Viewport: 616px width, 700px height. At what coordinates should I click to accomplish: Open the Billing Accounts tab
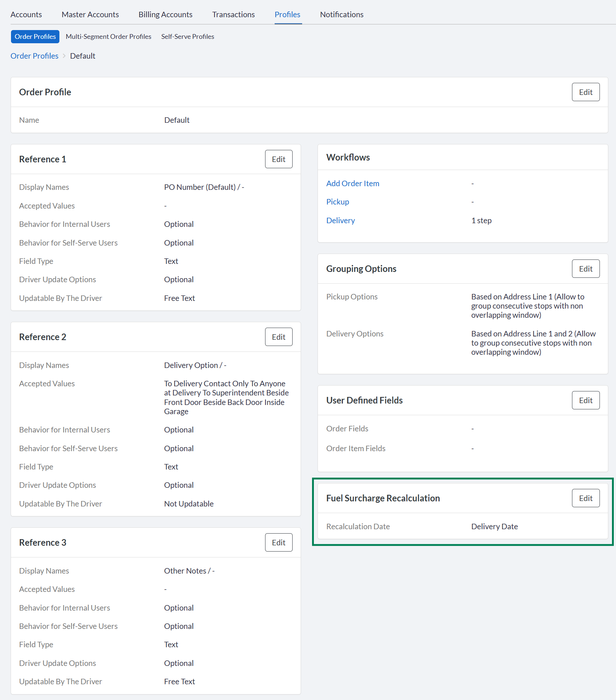[x=165, y=14]
